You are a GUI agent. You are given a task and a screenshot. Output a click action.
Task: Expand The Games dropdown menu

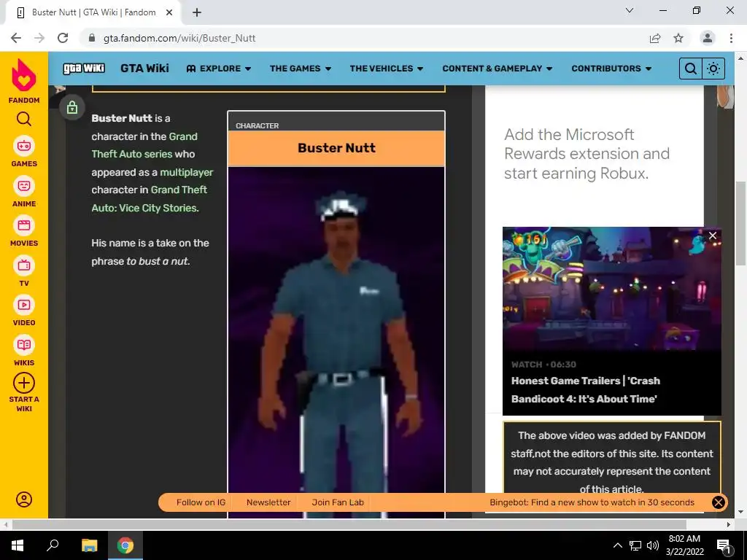click(x=300, y=69)
